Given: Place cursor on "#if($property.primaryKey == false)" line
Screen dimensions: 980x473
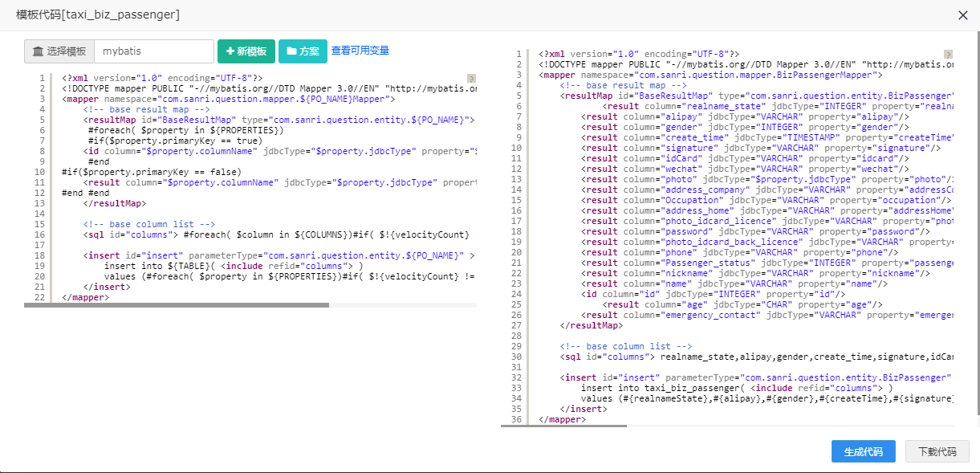Looking at the screenshot, I should point(151,172).
